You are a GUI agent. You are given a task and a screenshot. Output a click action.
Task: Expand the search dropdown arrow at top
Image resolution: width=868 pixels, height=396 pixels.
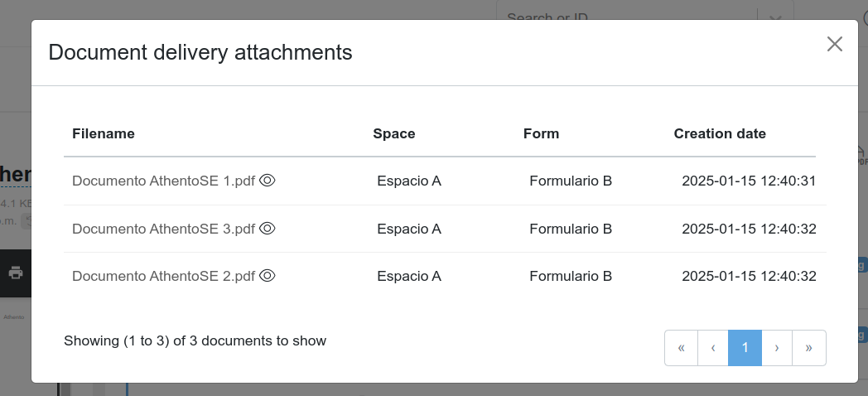(x=775, y=17)
